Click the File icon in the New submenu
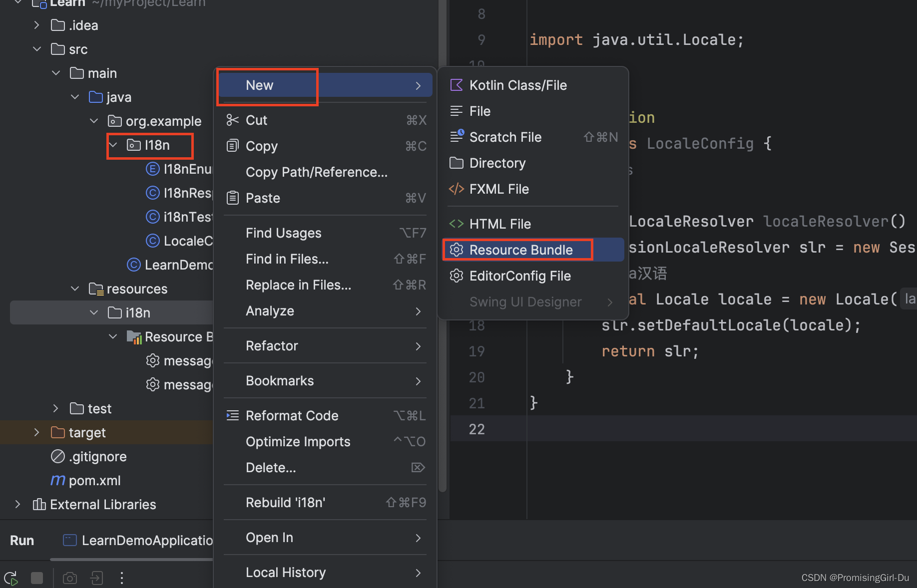This screenshot has height=588, width=917. click(457, 111)
